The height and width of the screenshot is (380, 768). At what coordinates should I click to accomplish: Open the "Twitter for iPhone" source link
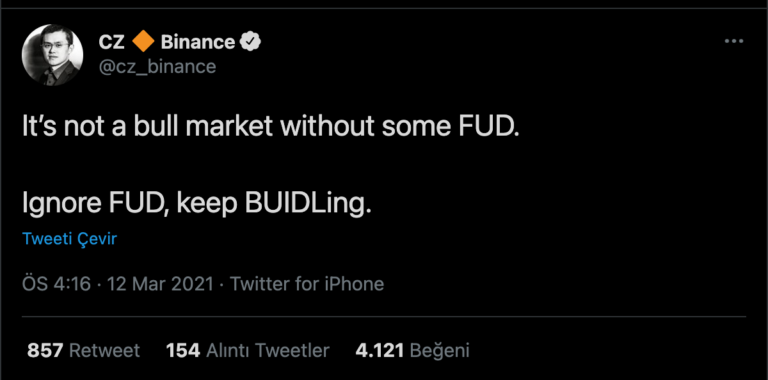pos(307,284)
